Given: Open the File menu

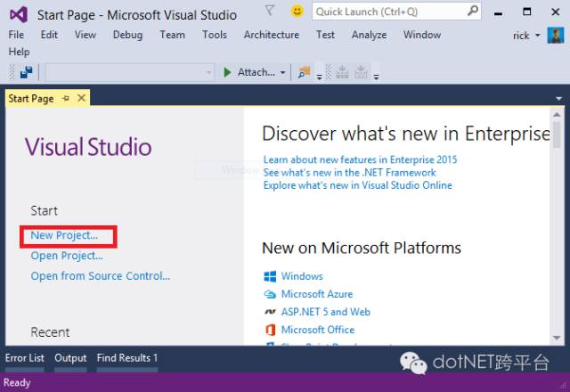Looking at the screenshot, I should (16, 35).
